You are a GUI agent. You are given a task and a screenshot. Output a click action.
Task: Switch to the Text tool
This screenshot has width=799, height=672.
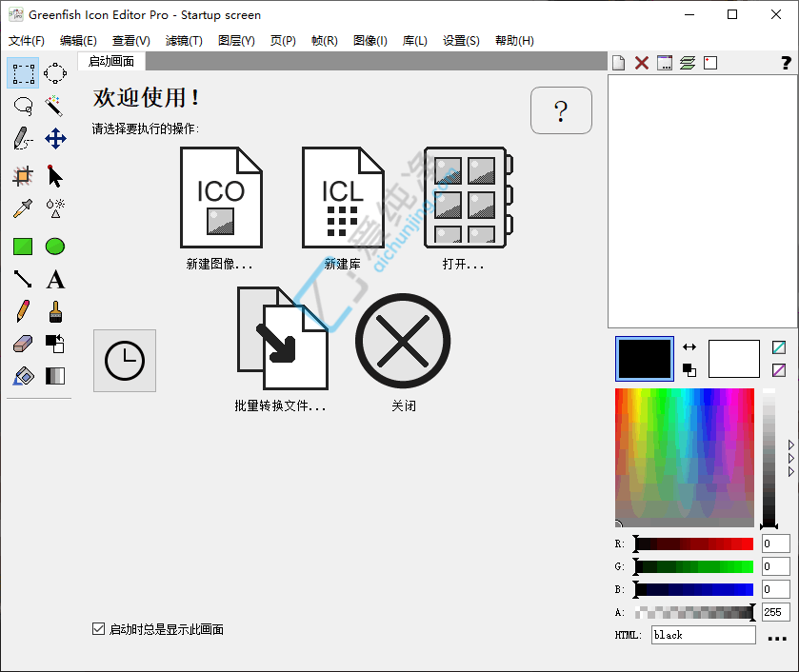click(55, 279)
